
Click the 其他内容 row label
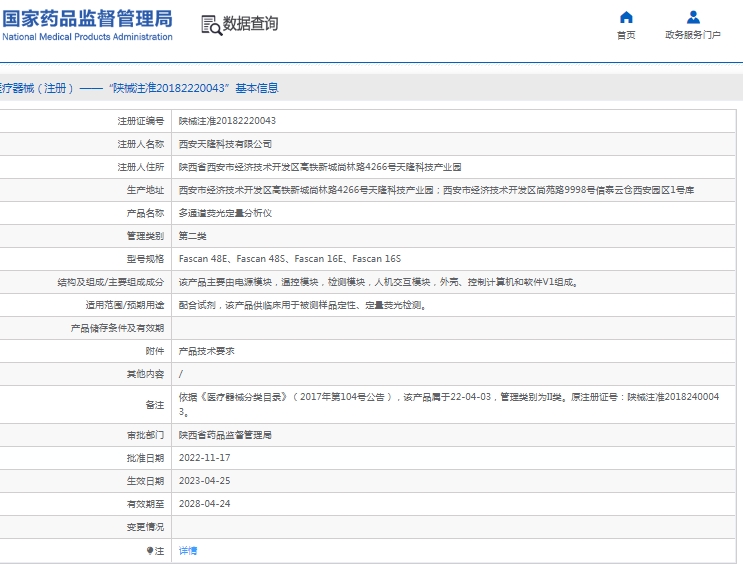145,374
